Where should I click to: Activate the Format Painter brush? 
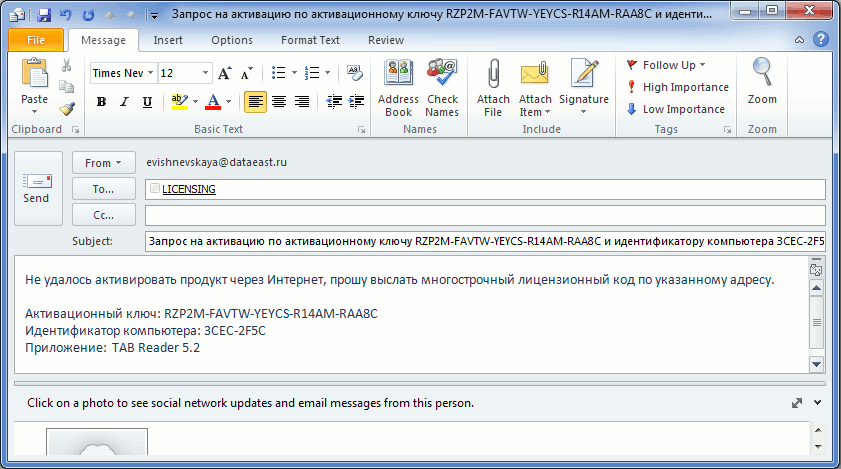pos(67,109)
